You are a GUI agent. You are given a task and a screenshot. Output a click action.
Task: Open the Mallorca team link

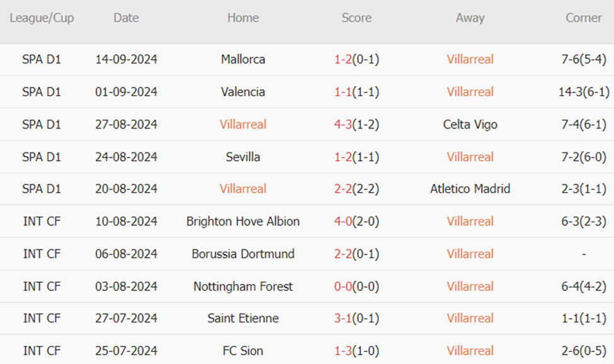[x=243, y=59]
